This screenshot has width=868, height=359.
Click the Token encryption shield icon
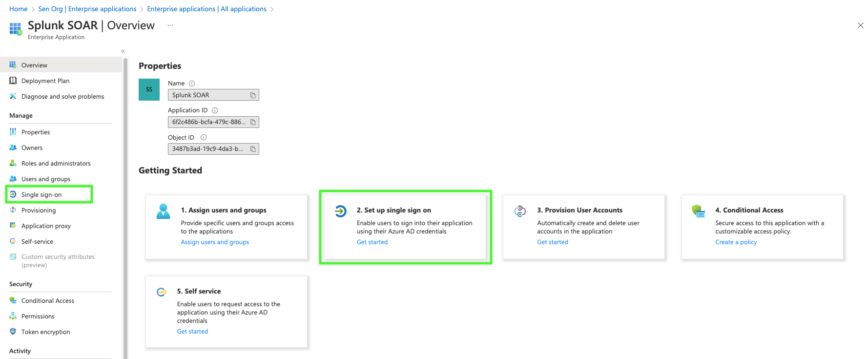click(x=13, y=332)
